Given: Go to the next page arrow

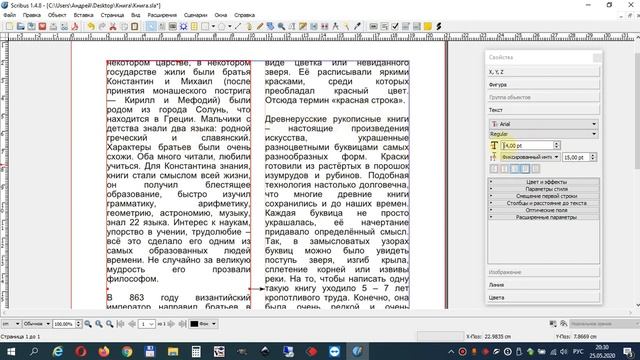Looking at the screenshot, I should point(171,324).
